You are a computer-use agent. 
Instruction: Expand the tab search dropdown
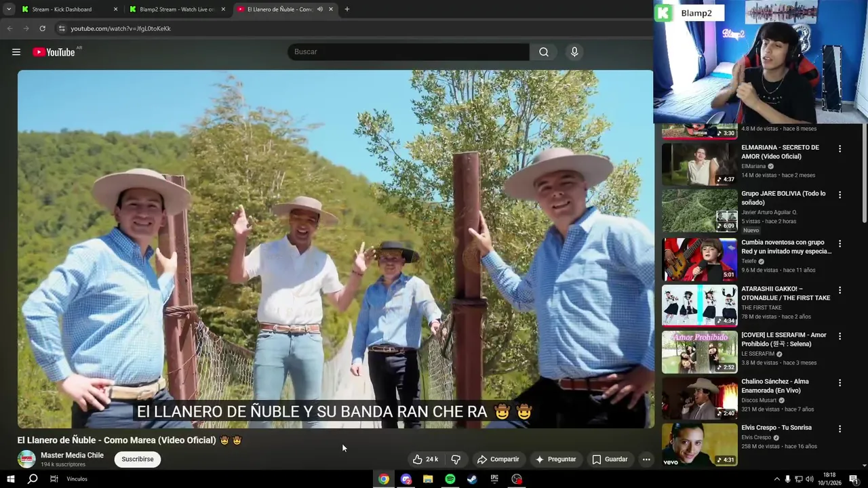click(x=9, y=9)
